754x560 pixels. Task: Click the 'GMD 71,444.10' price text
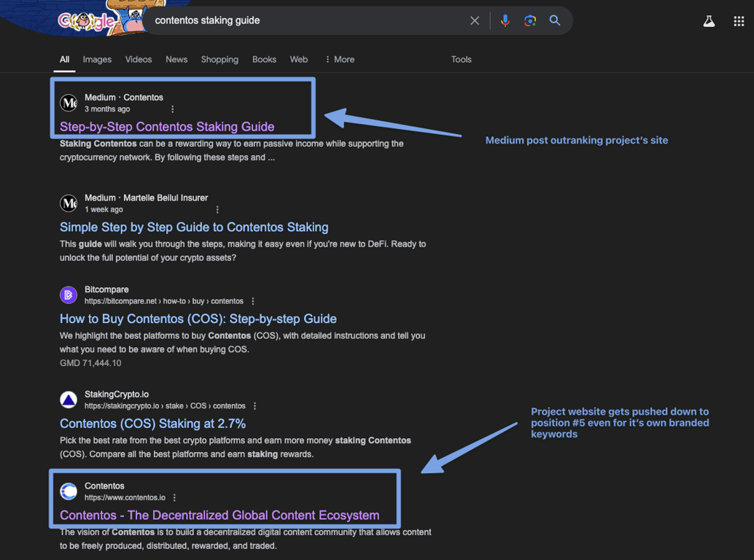[90, 363]
